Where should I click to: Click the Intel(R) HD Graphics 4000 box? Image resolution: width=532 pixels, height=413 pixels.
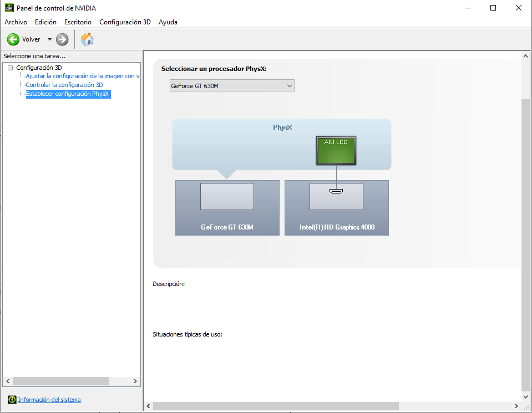coord(337,208)
